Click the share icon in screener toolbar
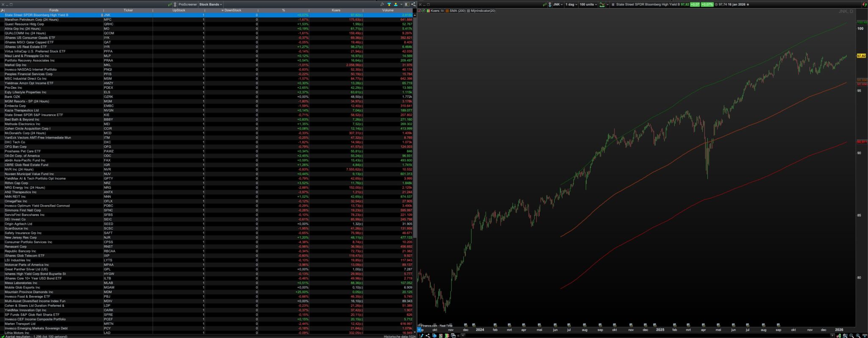 413,5
